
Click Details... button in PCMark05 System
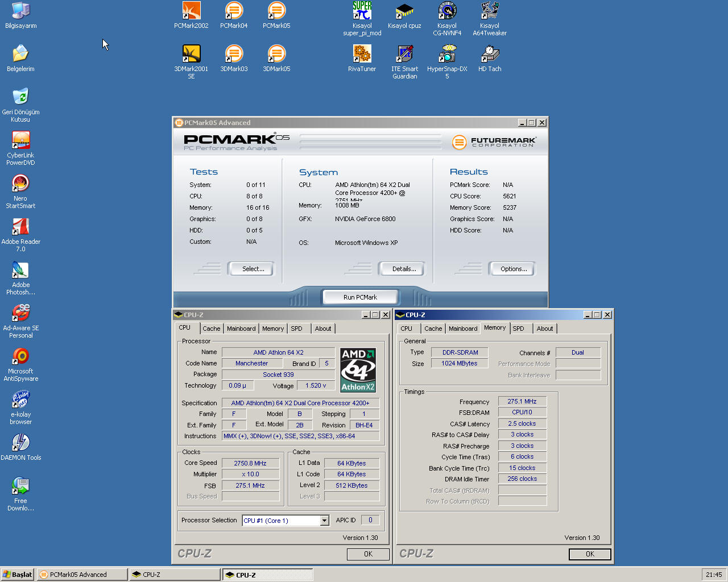pyautogui.click(x=402, y=269)
